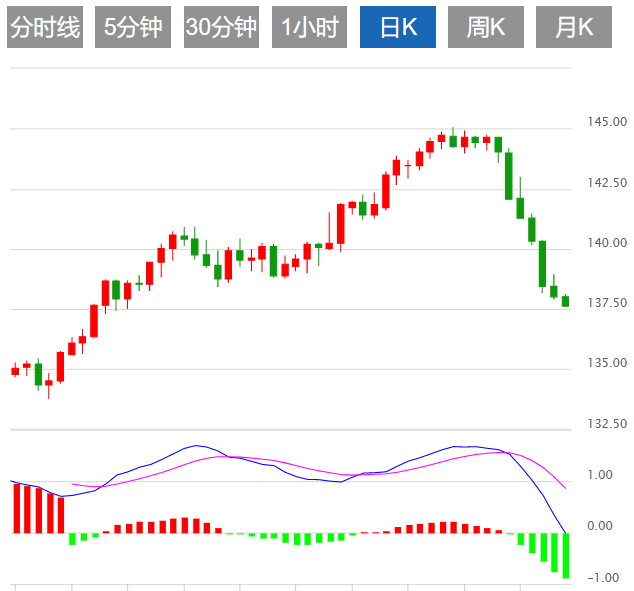The height and width of the screenshot is (591, 634).
Task: Click the first red MACD histogram bar
Action: [x=15, y=508]
